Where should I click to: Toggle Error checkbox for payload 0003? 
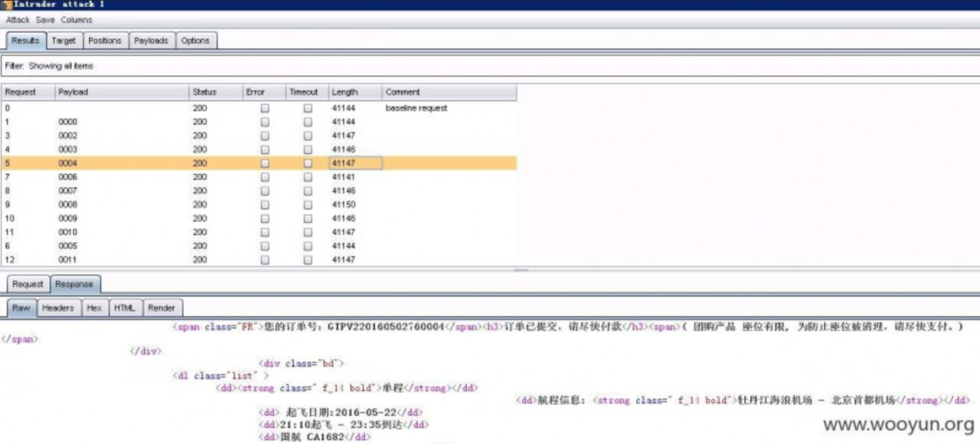[264, 149]
